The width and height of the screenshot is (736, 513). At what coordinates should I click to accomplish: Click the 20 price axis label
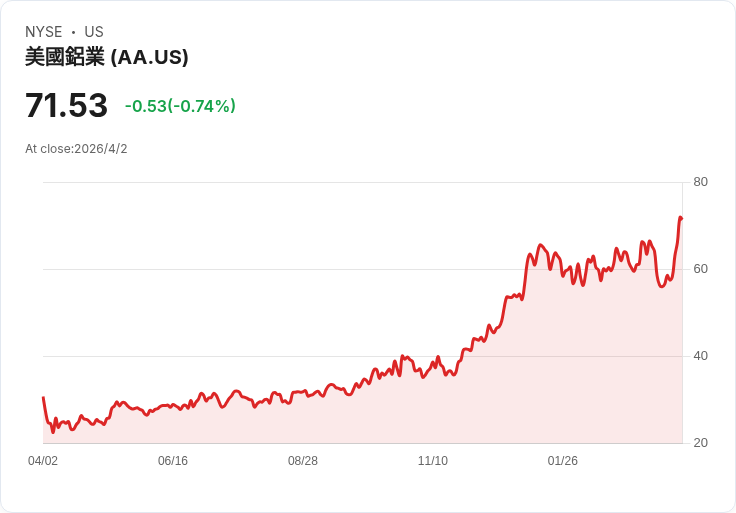point(701,443)
